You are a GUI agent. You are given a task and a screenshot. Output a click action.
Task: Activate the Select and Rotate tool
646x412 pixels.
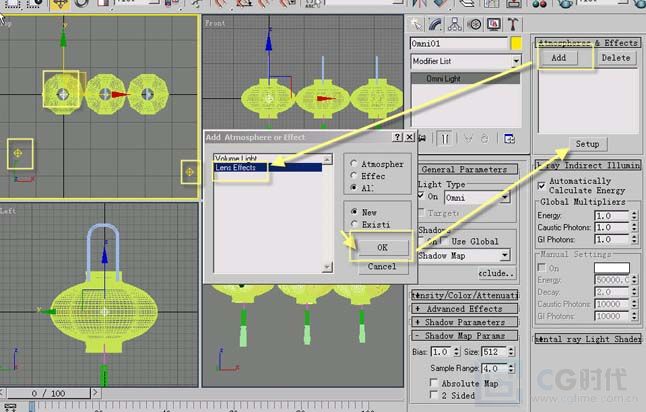pyautogui.click(x=82, y=4)
